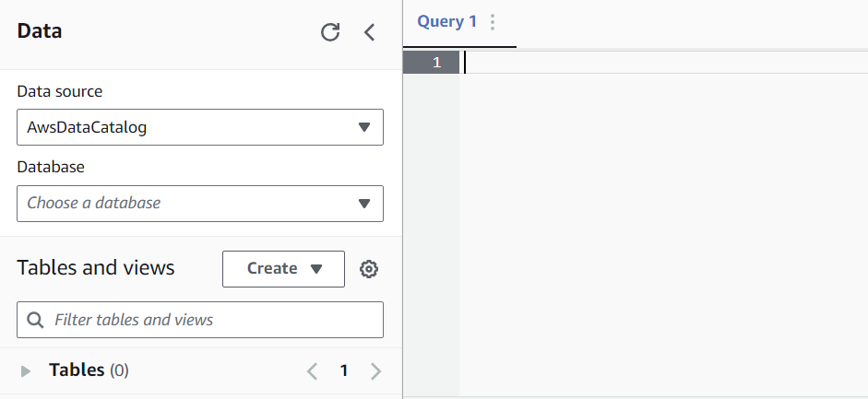The height and width of the screenshot is (399, 868).
Task: Go to next tables page
Action: click(x=375, y=370)
